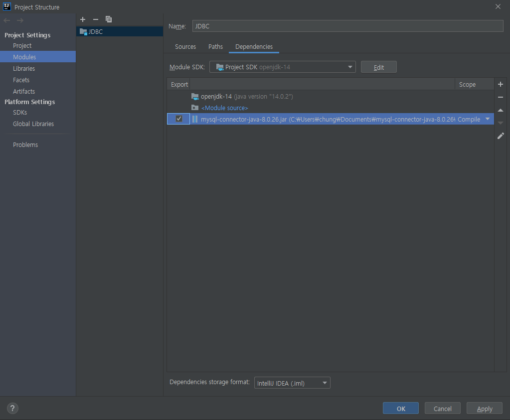Switch to the Sources tab
Image resolution: width=510 pixels, height=420 pixels.
(x=185, y=46)
